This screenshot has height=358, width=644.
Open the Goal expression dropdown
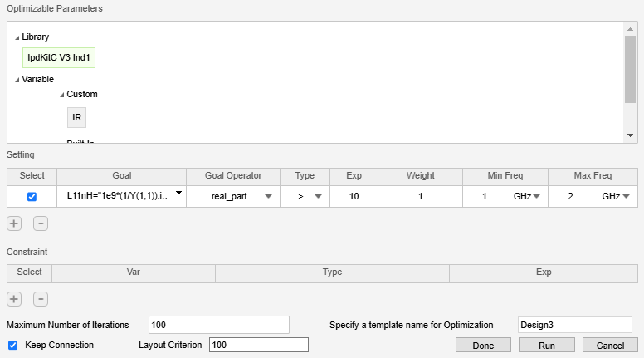178,193
